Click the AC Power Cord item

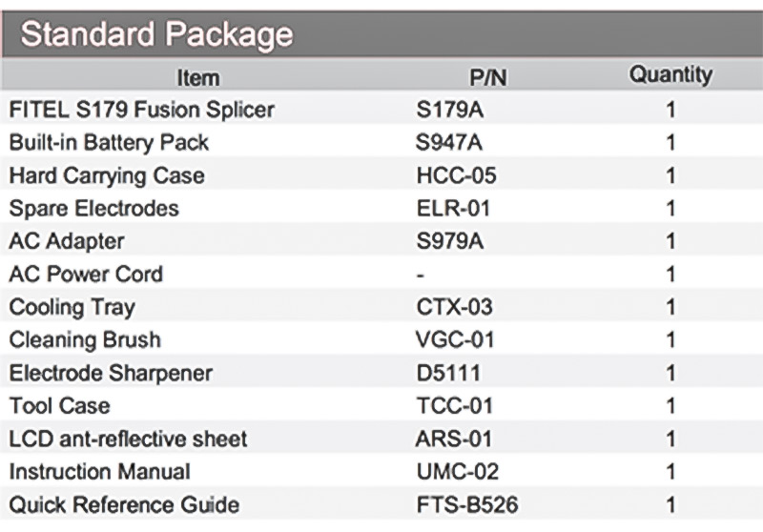(86, 275)
